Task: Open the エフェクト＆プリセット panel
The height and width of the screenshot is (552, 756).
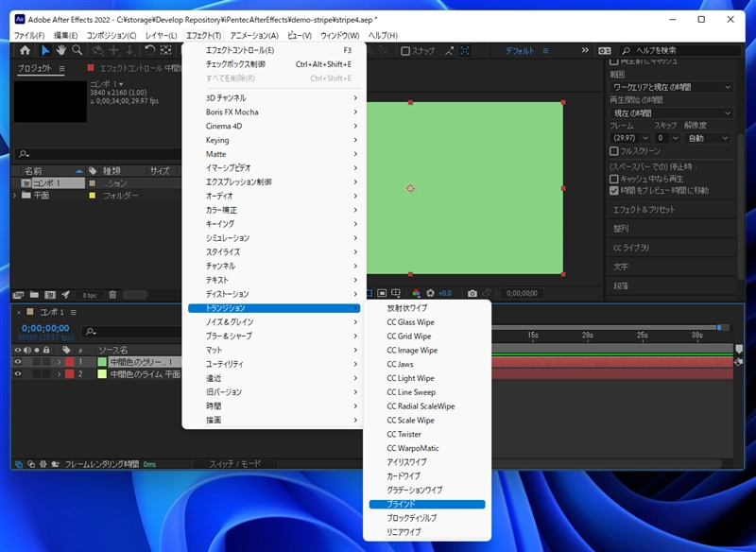Action: (x=645, y=210)
